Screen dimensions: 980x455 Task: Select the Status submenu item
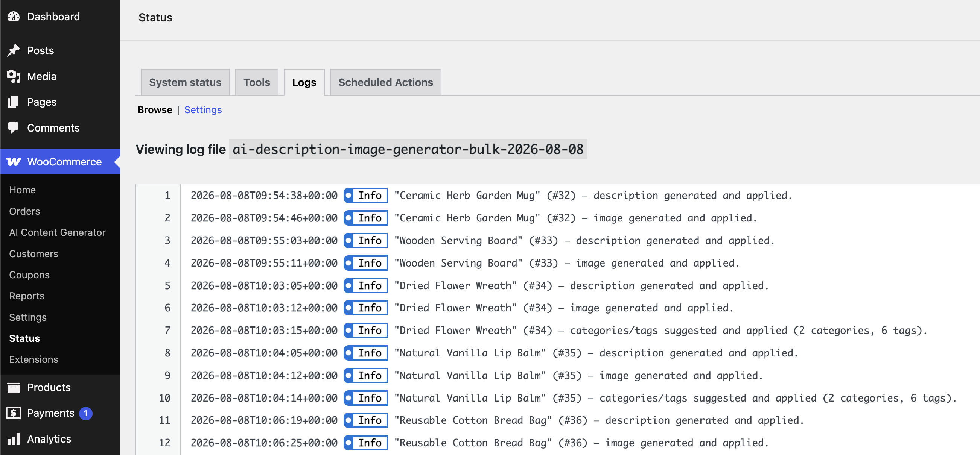(24, 338)
